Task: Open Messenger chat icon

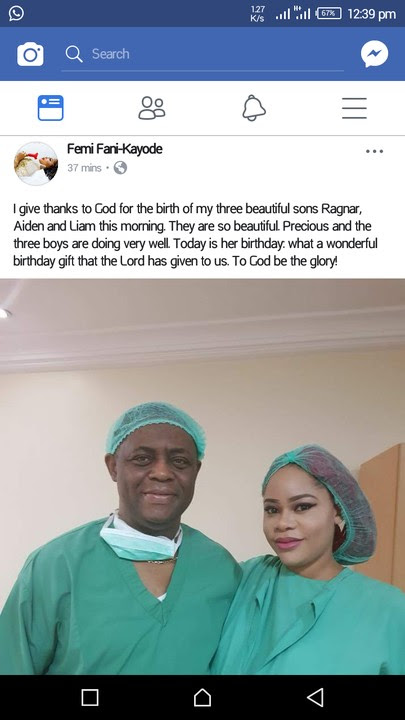Action: click(x=374, y=54)
